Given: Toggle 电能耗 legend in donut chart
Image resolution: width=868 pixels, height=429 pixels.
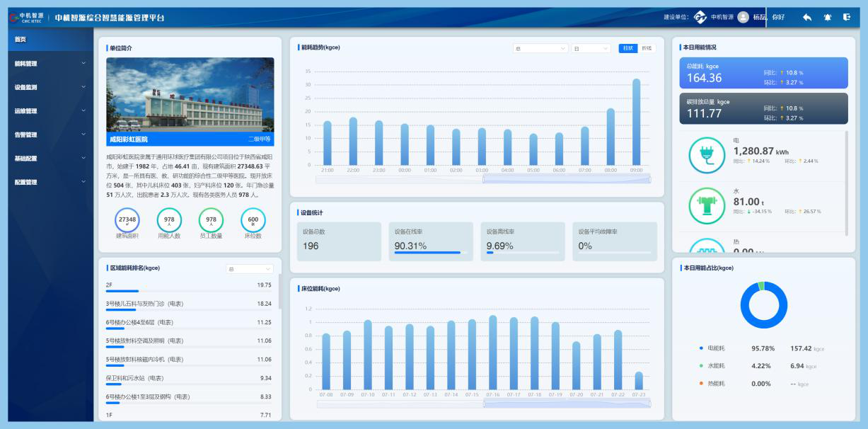Looking at the screenshot, I should 712,348.
